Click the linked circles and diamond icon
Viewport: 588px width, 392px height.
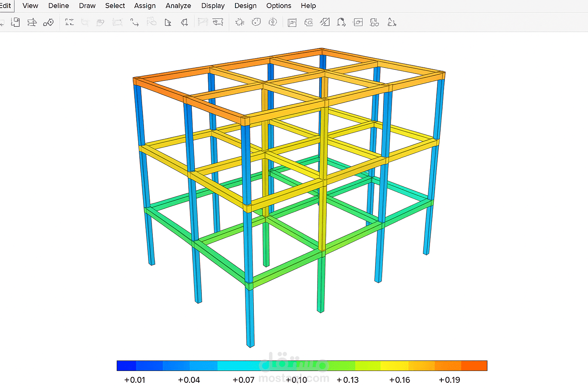click(x=48, y=23)
